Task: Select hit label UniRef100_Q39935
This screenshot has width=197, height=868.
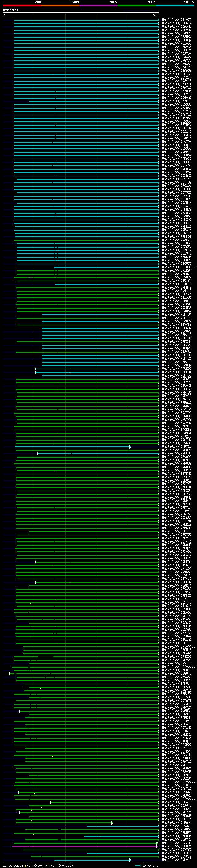Action: point(177,104)
